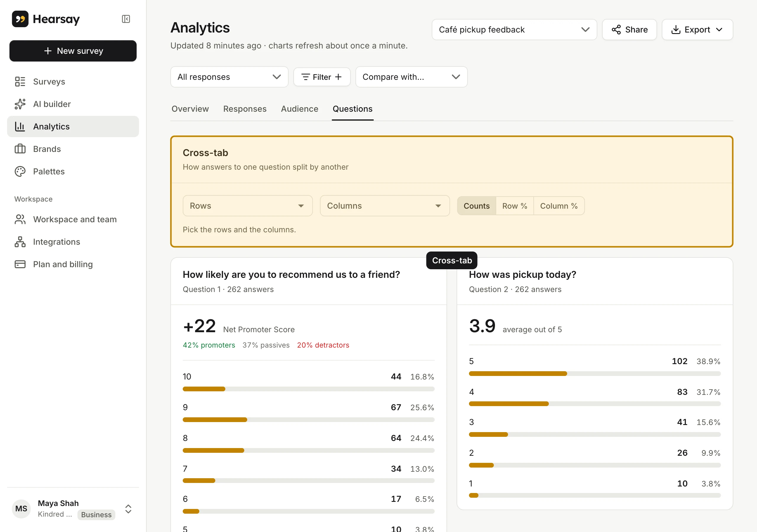Click the MS avatar circle

point(21,509)
